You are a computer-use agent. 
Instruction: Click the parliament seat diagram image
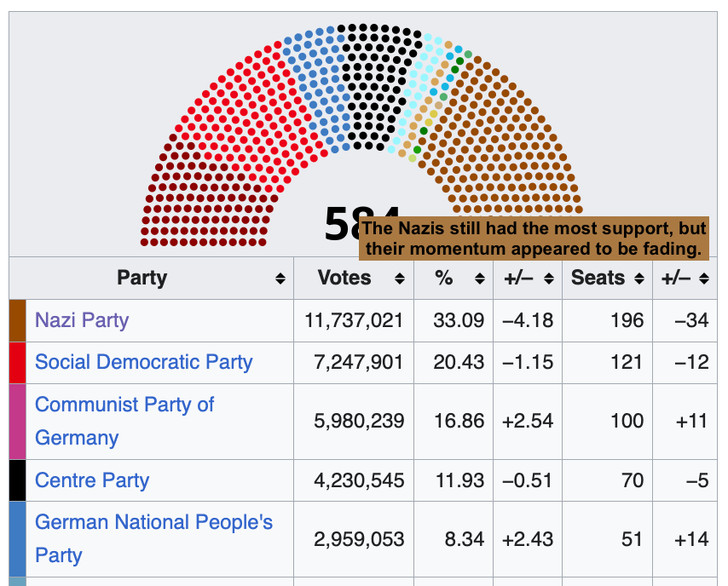pos(361,135)
